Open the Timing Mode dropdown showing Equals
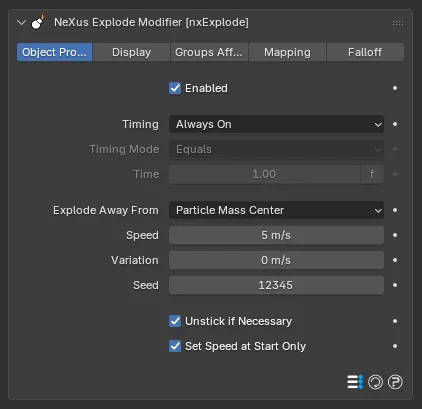Viewport: 422px width, 409px height. click(x=276, y=149)
